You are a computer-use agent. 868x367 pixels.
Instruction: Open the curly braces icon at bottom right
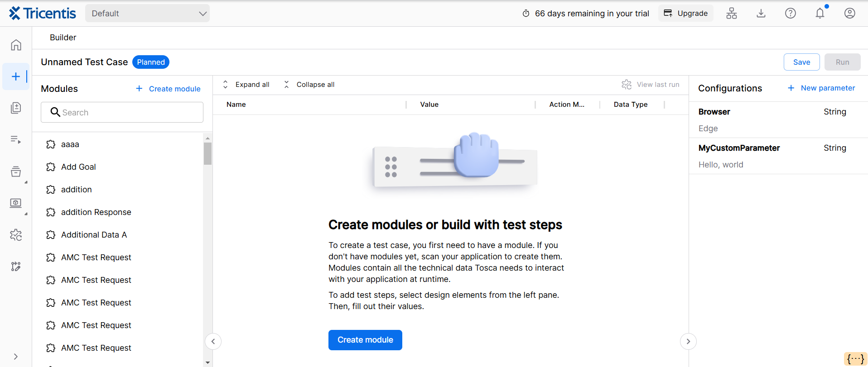tap(855, 359)
